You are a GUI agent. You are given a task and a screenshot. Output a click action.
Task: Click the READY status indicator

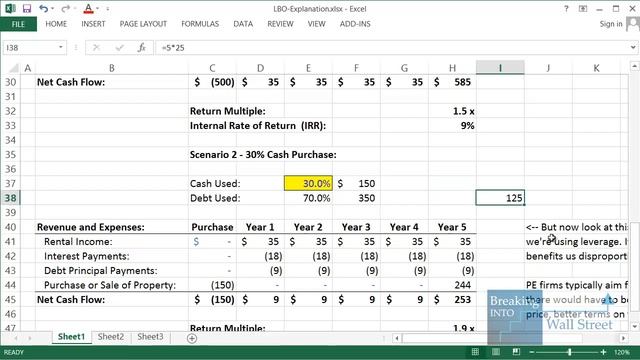pos(14,352)
